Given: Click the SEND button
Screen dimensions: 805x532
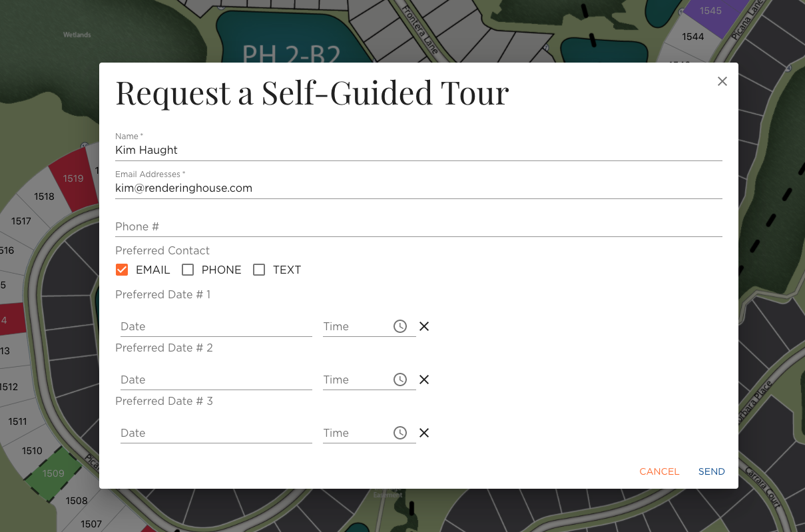Looking at the screenshot, I should point(712,471).
